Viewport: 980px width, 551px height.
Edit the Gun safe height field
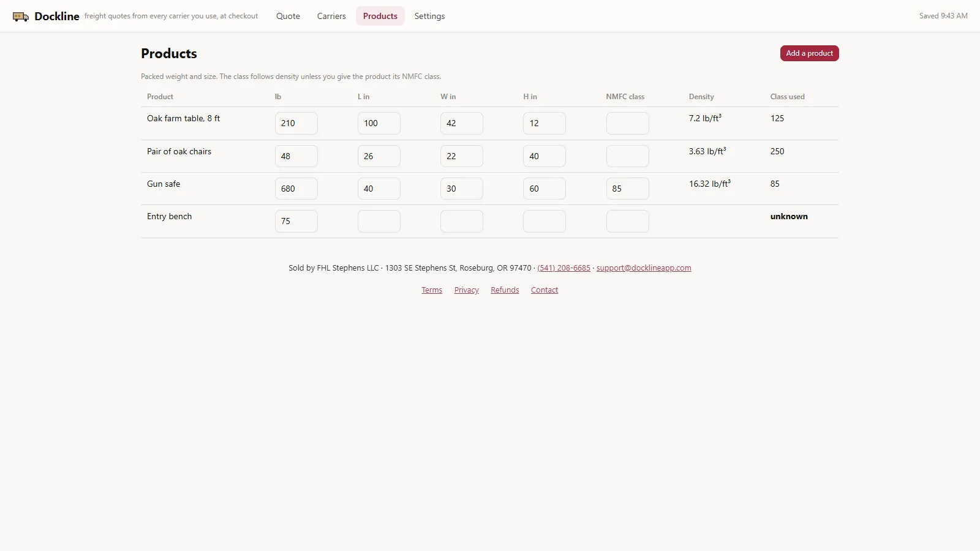point(545,189)
